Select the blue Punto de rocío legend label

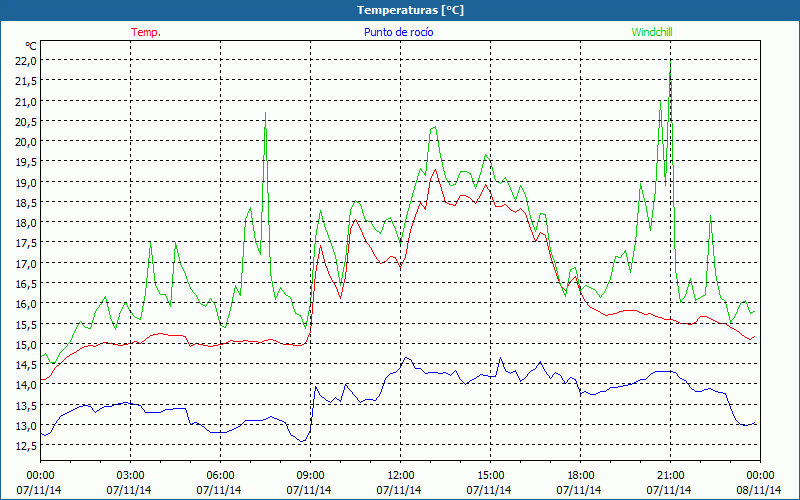coord(398,32)
